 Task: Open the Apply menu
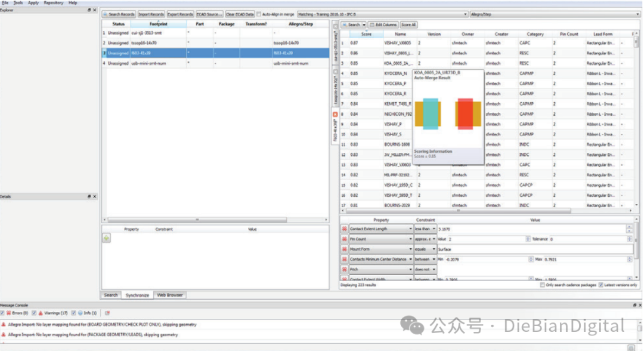click(x=33, y=2)
